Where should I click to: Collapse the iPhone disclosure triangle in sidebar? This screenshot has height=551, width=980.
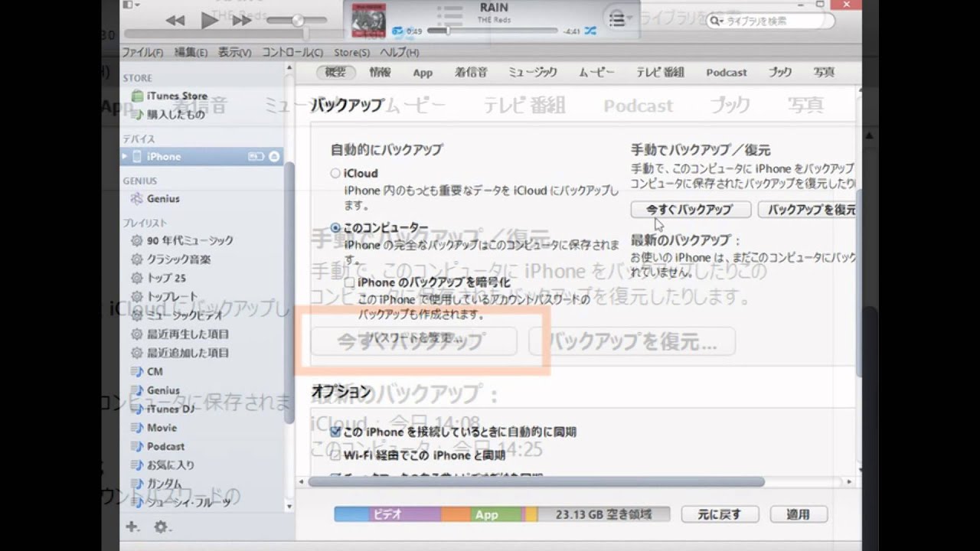125,156
